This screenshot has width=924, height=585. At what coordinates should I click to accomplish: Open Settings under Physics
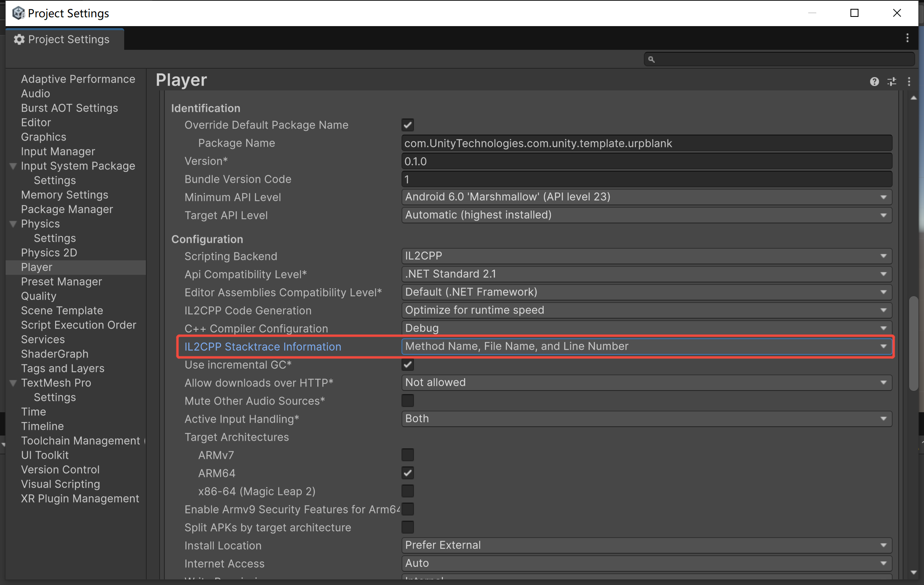click(x=55, y=238)
